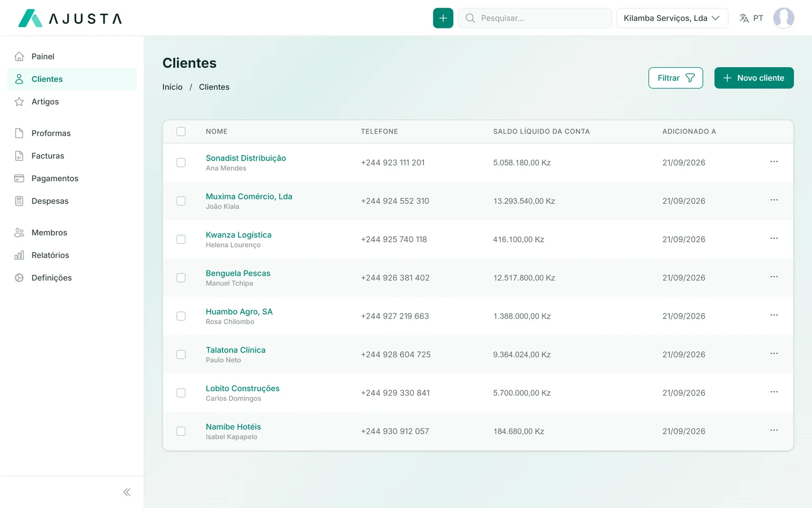Screen dimensions: 812x508
Task: Open Proformas in the sidebar
Action: [72, 133]
